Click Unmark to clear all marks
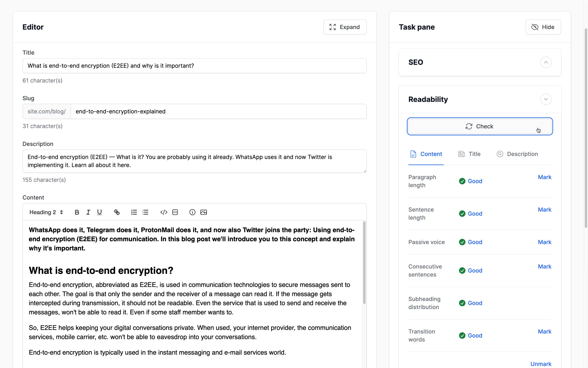588x368 pixels. click(x=541, y=364)
